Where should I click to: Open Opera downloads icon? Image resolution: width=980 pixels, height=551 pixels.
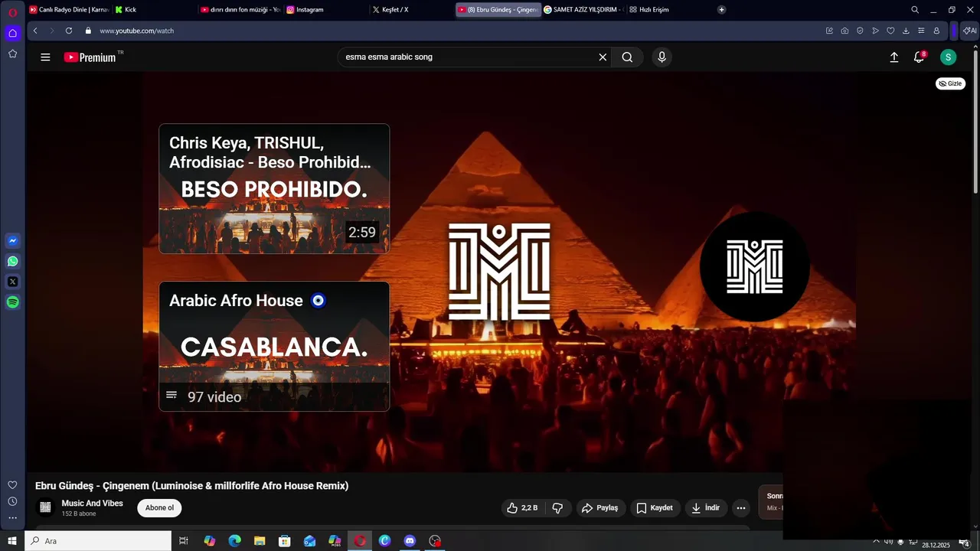tap(906, 31)
